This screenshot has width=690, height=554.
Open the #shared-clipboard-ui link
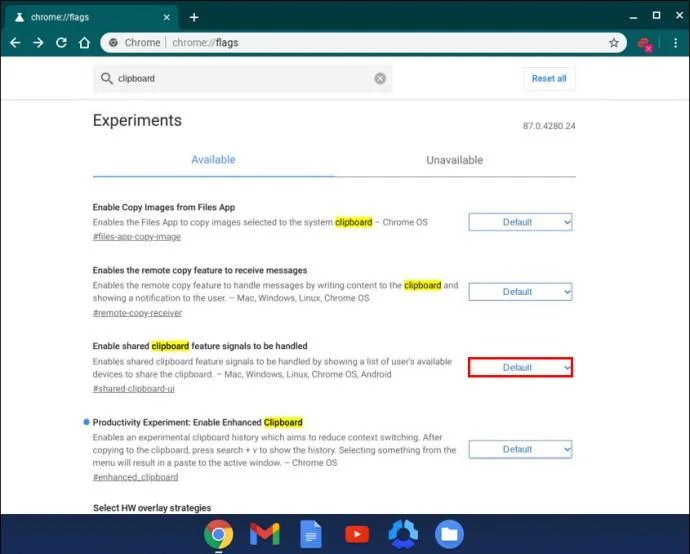pyautogui.click(x=133, y=389)
